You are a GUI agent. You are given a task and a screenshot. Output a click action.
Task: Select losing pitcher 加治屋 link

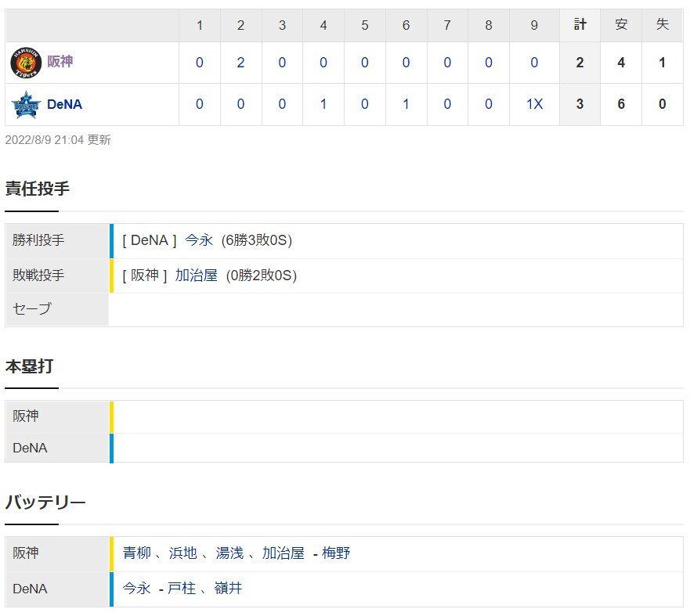(197, 276)
